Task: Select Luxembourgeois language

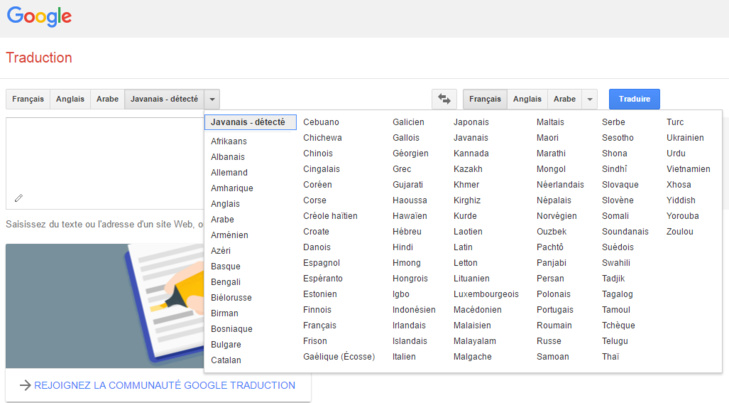Action: pyautogui.click(x=486, y=294)
